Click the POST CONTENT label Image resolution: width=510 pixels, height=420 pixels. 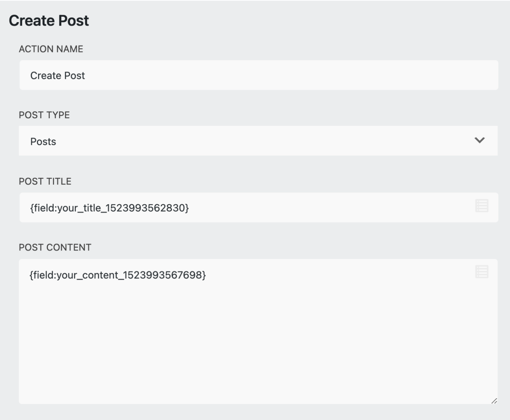point(54,247)
